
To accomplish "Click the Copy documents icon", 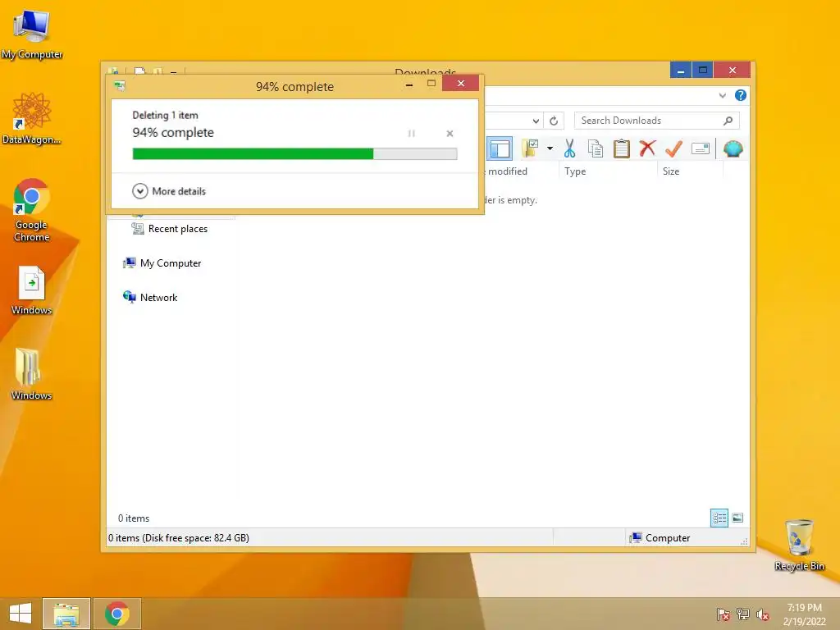I will 596,149.
